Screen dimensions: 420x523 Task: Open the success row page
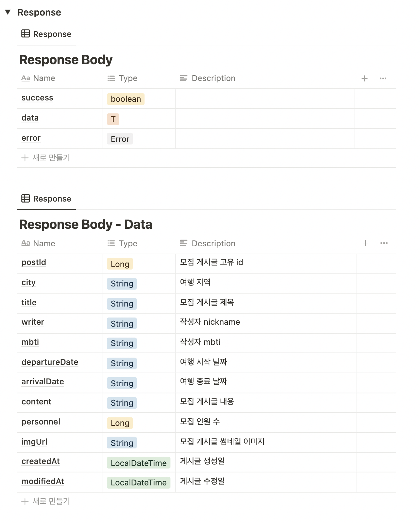pos(37,98)
